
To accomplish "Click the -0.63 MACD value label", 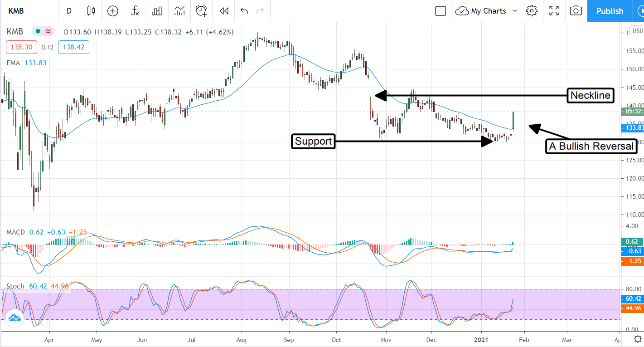I will point(633,251).
